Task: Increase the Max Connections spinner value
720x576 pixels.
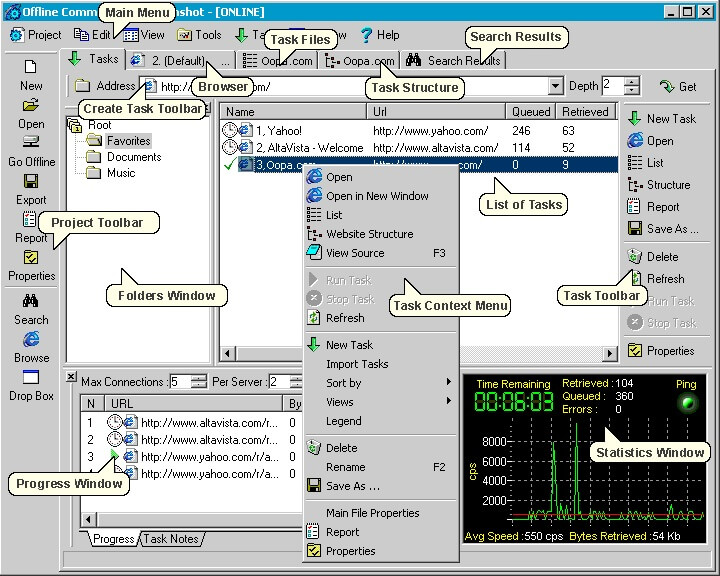Action: click(198, 377)
